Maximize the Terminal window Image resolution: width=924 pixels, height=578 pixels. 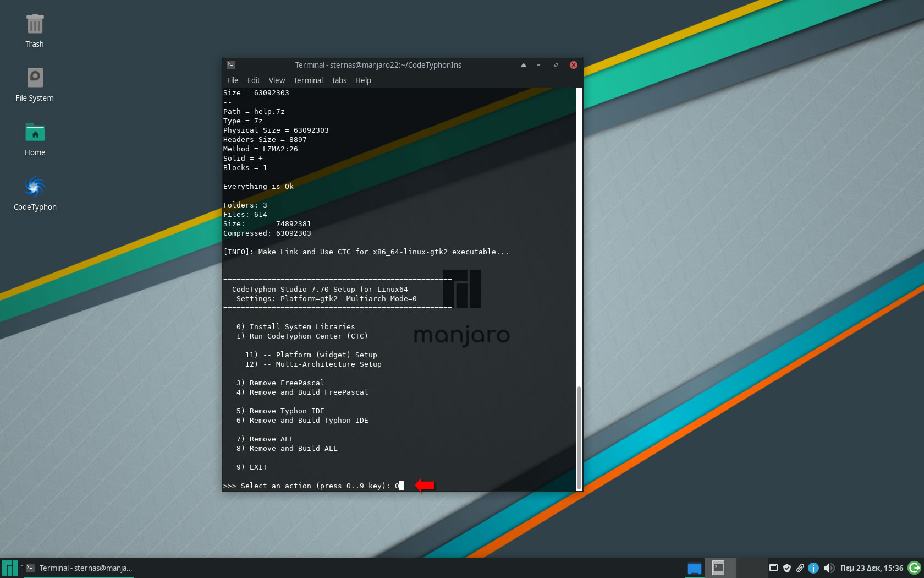tap(555, 65)
